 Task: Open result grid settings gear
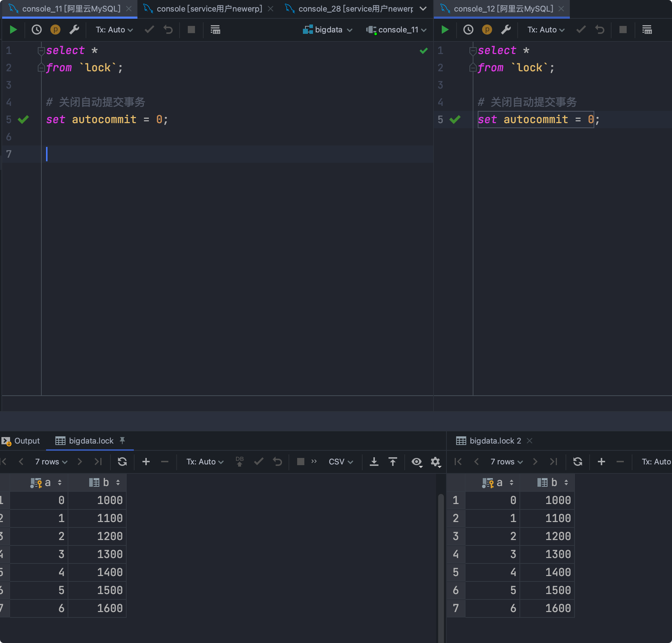coord(435,462)
